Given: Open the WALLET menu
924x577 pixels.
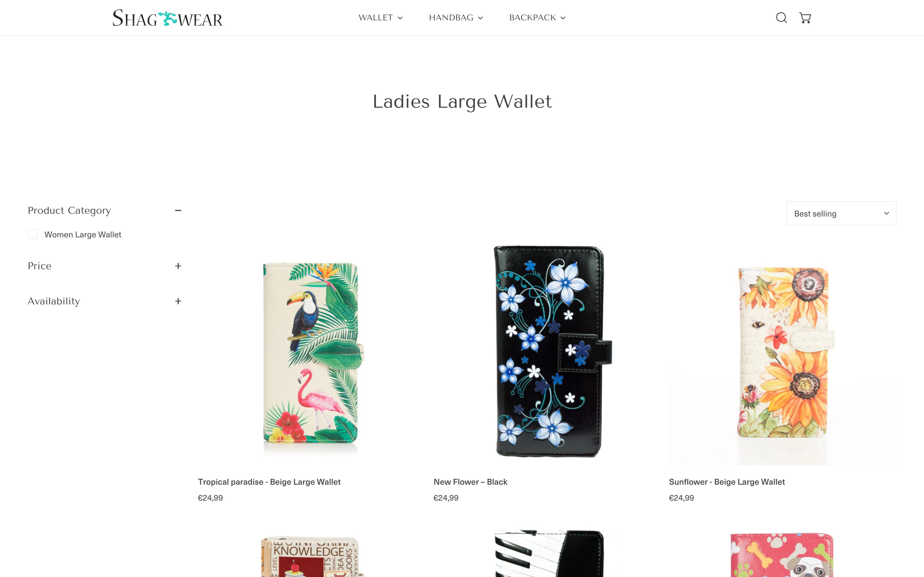Looking at the screenshot, I should click(380, 18).
